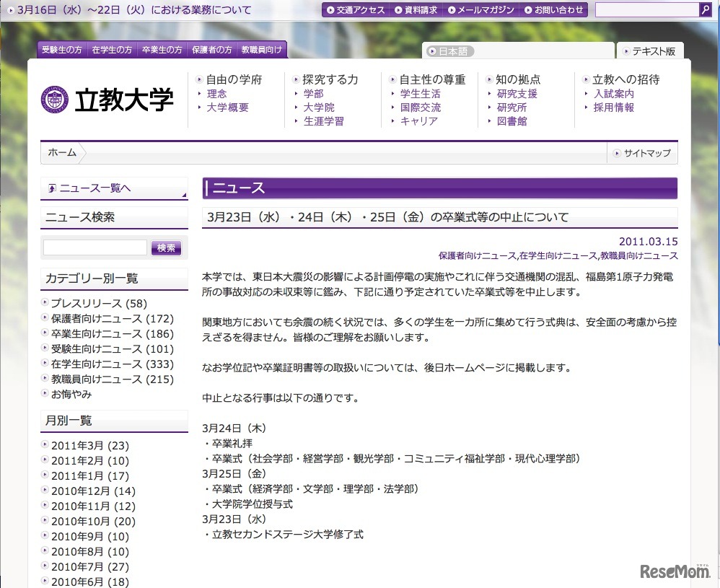Click the Rikkyo University crest logo
720x588 pixels.
[x=55, y=100]
